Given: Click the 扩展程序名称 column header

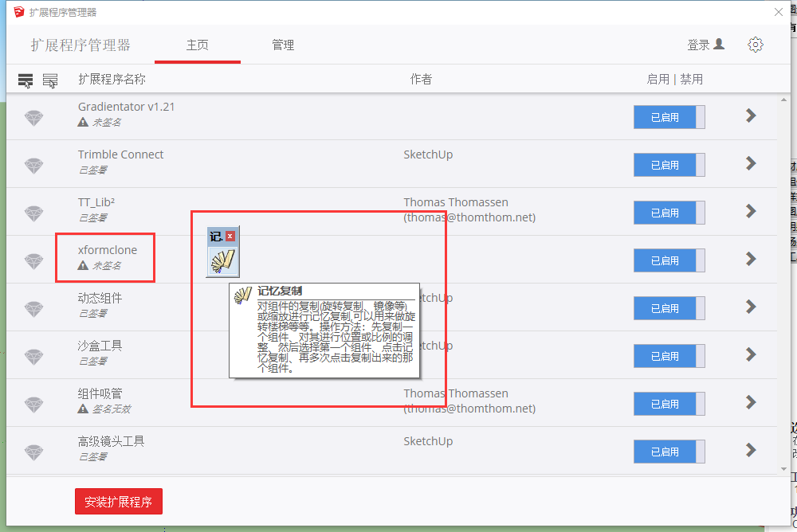Looking at the screenshot, I should pyautogui.click(x=112, y=80).
